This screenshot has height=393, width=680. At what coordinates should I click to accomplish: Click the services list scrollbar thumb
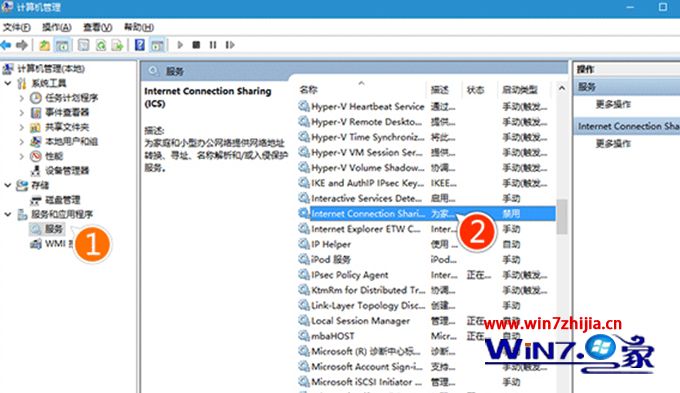point(562,216)
